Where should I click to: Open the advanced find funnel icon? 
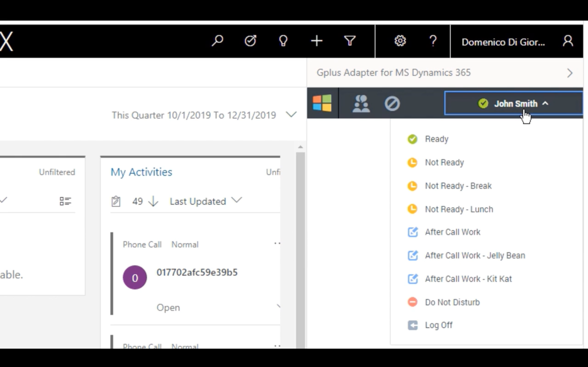pyautogui.click(x=350, y=41)
